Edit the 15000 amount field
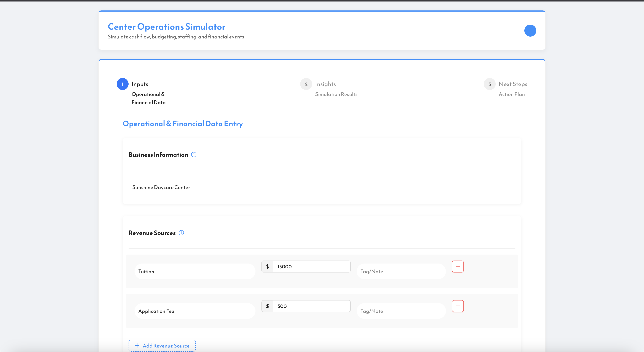The height and width of the screenshot is (352, 644). [x=312, y=266]
